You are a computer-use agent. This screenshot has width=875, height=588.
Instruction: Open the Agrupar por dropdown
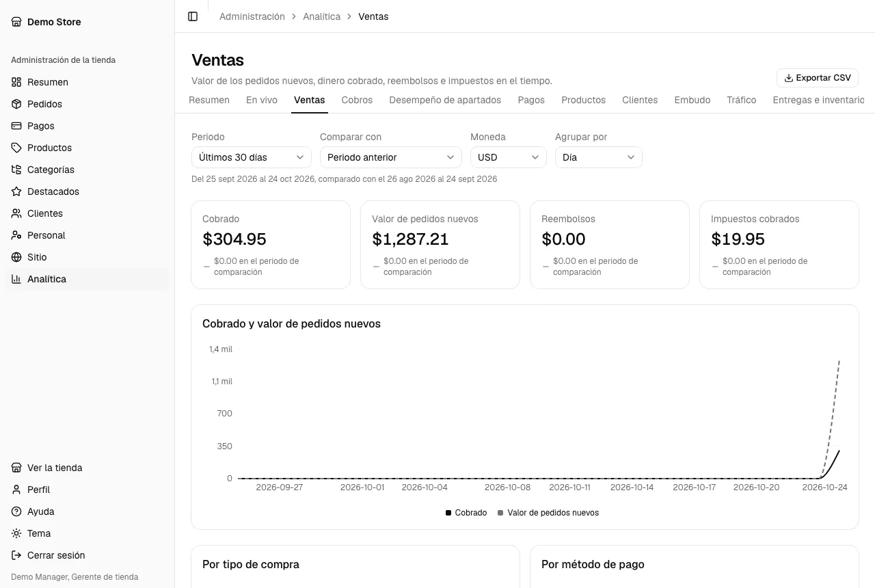point(599,157)
